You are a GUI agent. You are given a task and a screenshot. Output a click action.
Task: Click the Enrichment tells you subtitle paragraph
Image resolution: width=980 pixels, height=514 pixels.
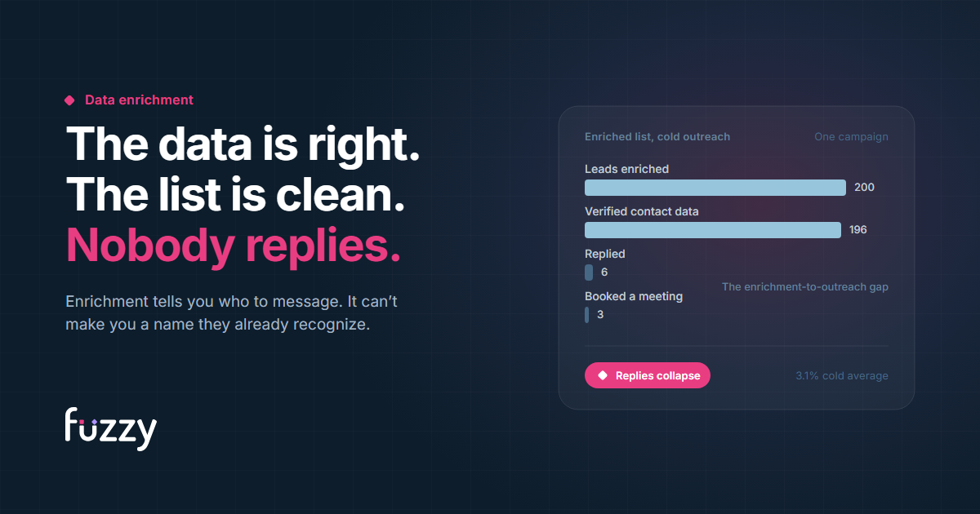(x=232, y=313)
